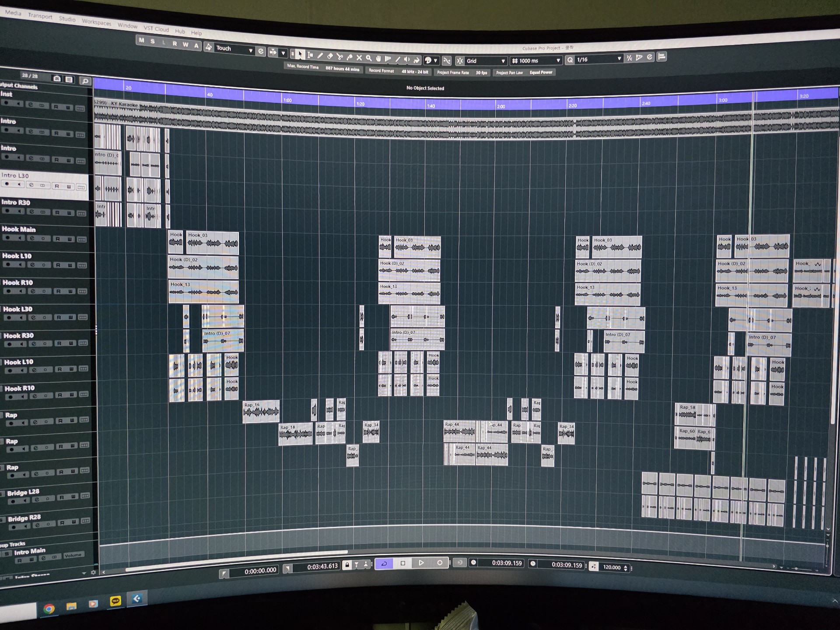
Task: Open the Grid snap type dropdown
Action: click(503, 61)
